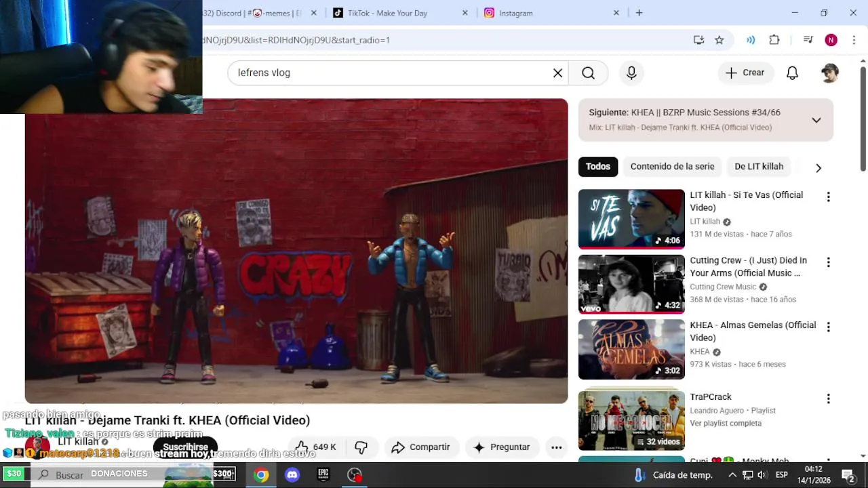
Task: Open the Cutting Crew video thumbnail
Action: [631, 285]
